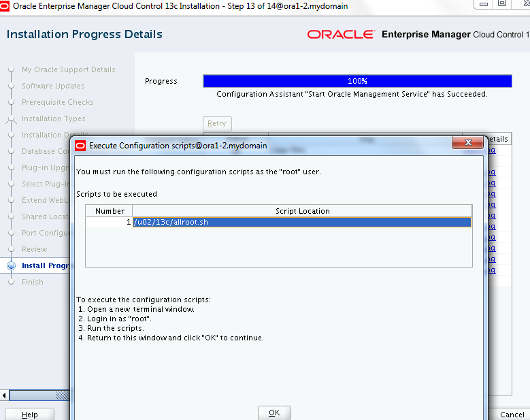Screen dimensions: 530x420
Task: Maximize the installer window
Action: click(501, 4)
